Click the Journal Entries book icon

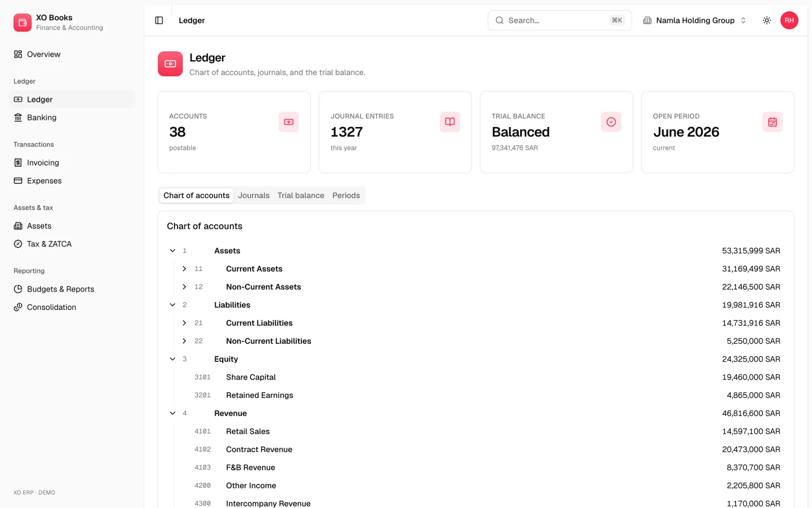click(x=450, y=122)
